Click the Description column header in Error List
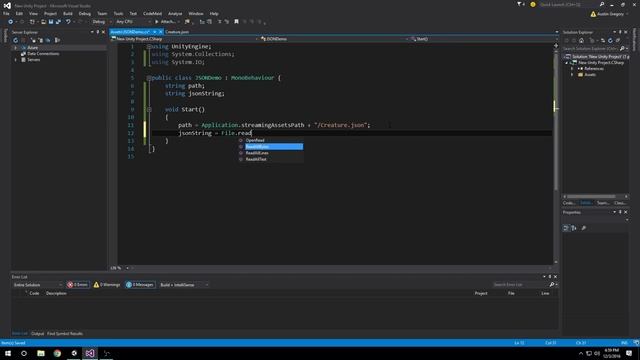Image resolution: width=640 pixels, height=360 pixels. click(x=56, y=293)
